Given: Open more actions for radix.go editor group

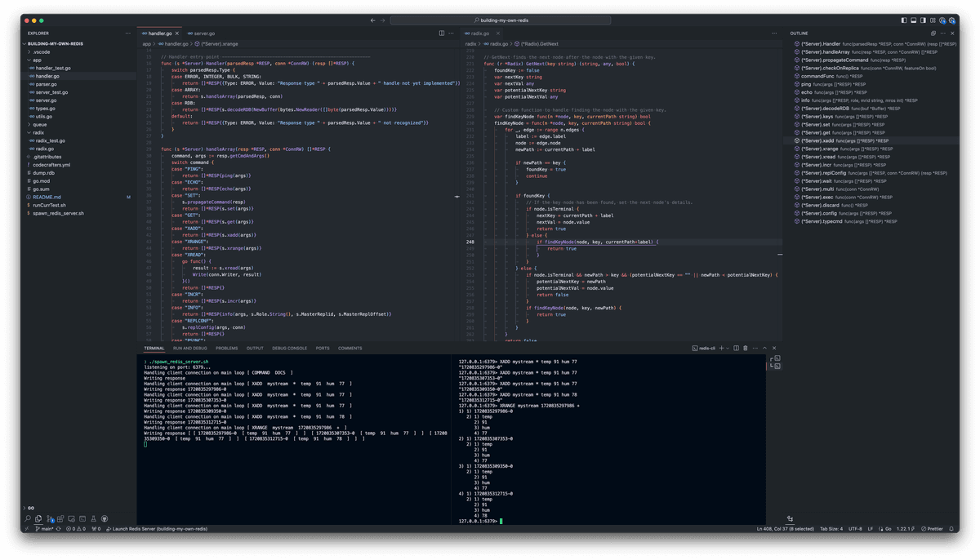Looking at the screenshot, I should coord(774,33).
